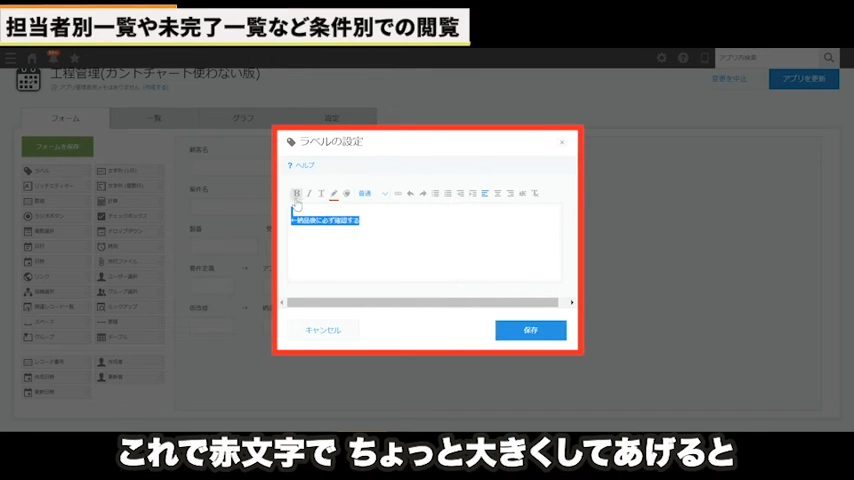This screenshot has height=480, width=854.
Task: Open the header help question icon
Action: 683,58
